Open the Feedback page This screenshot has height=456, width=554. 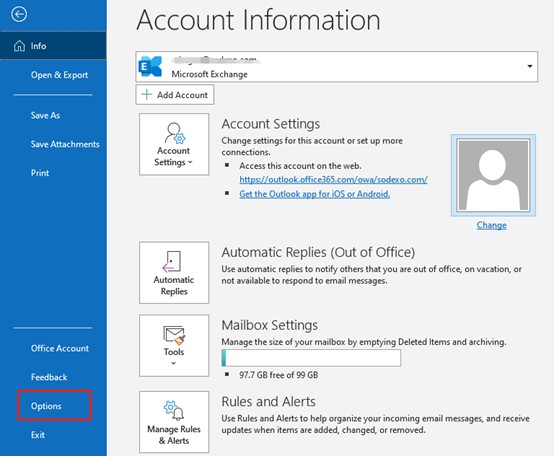pyautogui.click(x=49, y=377)
